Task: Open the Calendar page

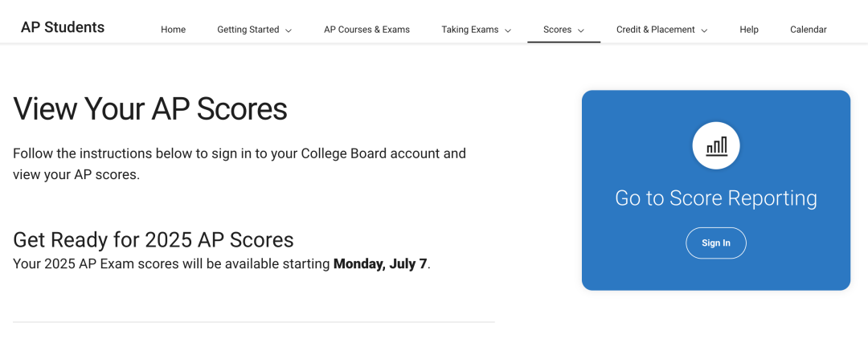Action: click(809, 30)
